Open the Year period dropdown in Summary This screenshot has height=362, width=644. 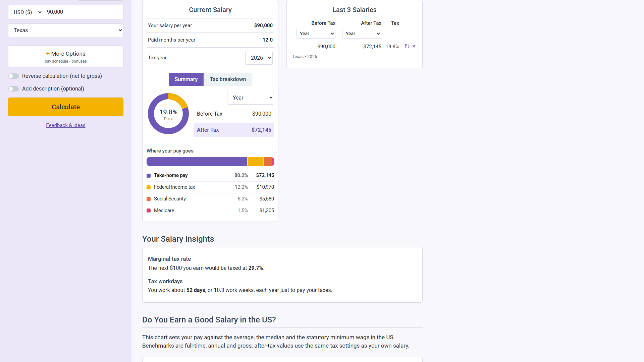[251, 98]
